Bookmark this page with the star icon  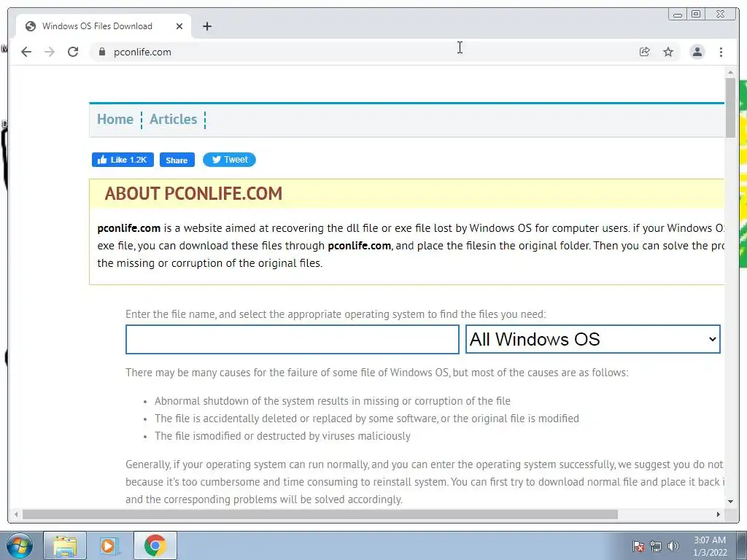(x=668, y=52)
